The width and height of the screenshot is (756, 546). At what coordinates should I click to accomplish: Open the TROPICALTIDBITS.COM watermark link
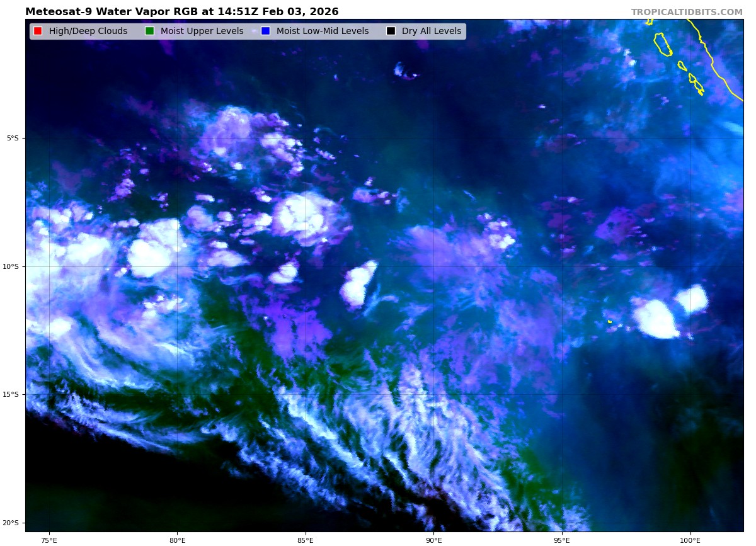coord(687,13)
